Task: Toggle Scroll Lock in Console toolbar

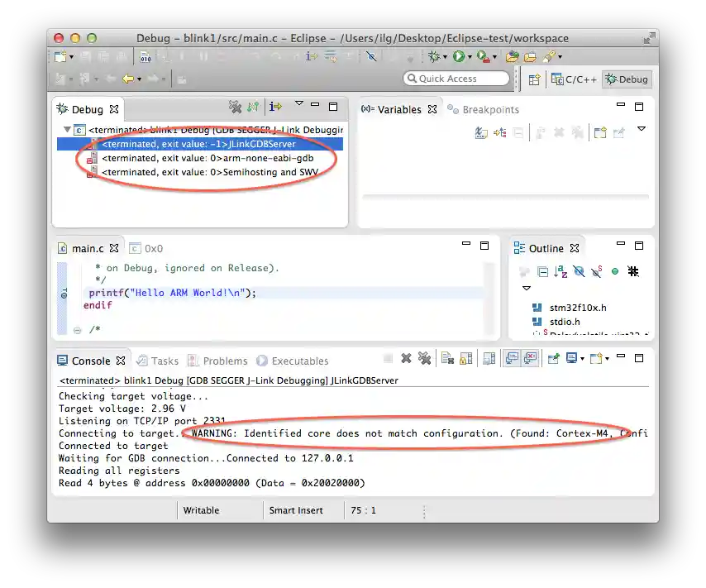Action: 467,358
